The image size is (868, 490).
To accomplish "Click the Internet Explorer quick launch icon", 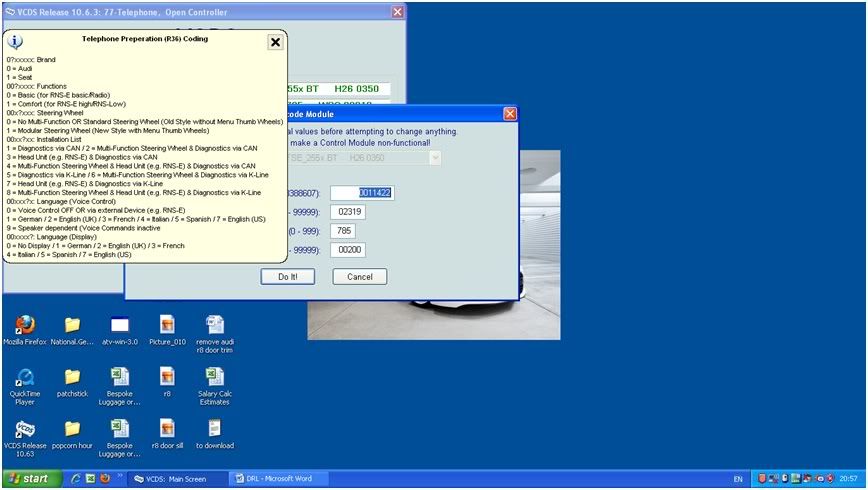I will coord(75,479).
